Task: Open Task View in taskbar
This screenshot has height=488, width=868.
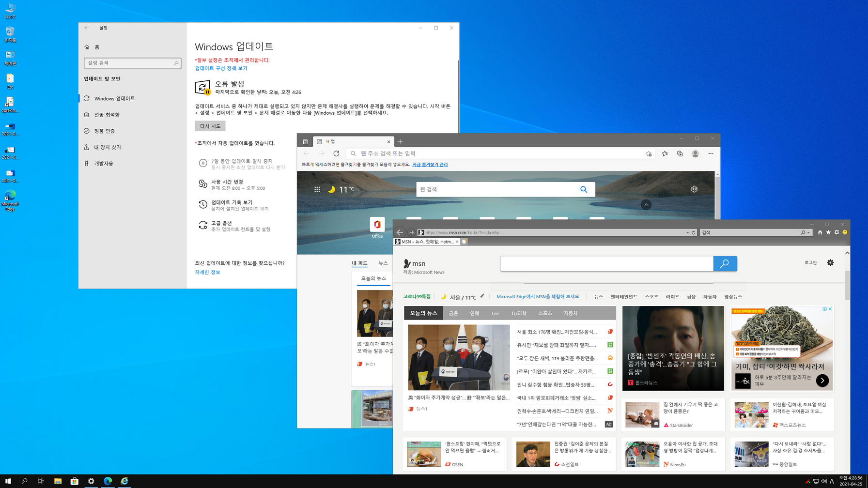Action: (x=41, y=481)
